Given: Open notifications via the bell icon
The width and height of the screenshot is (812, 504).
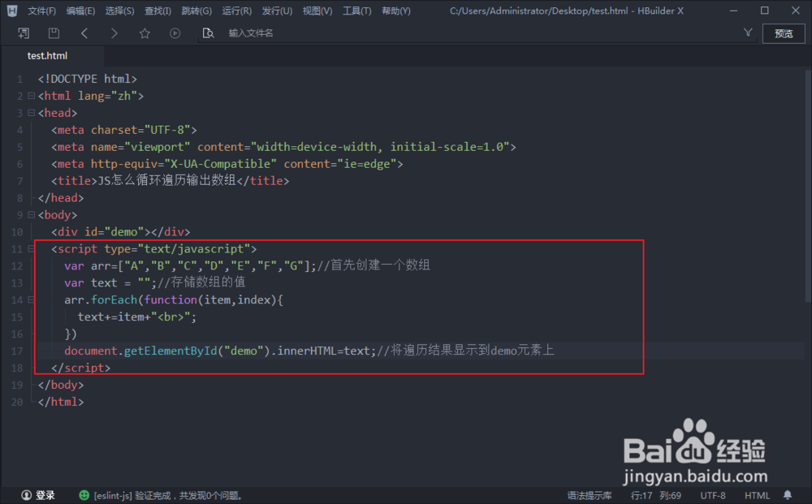Looking at the screenshot, I should [787, 494].
